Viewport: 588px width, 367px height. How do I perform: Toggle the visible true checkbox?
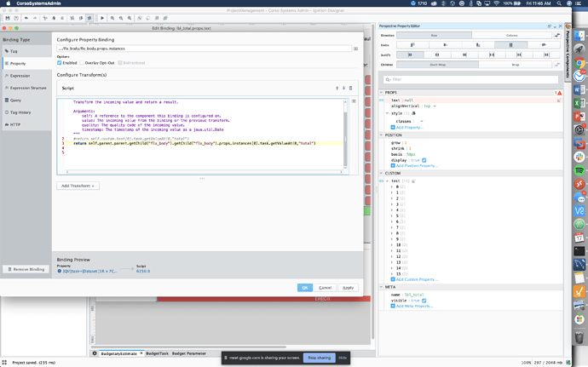point(424,301)
